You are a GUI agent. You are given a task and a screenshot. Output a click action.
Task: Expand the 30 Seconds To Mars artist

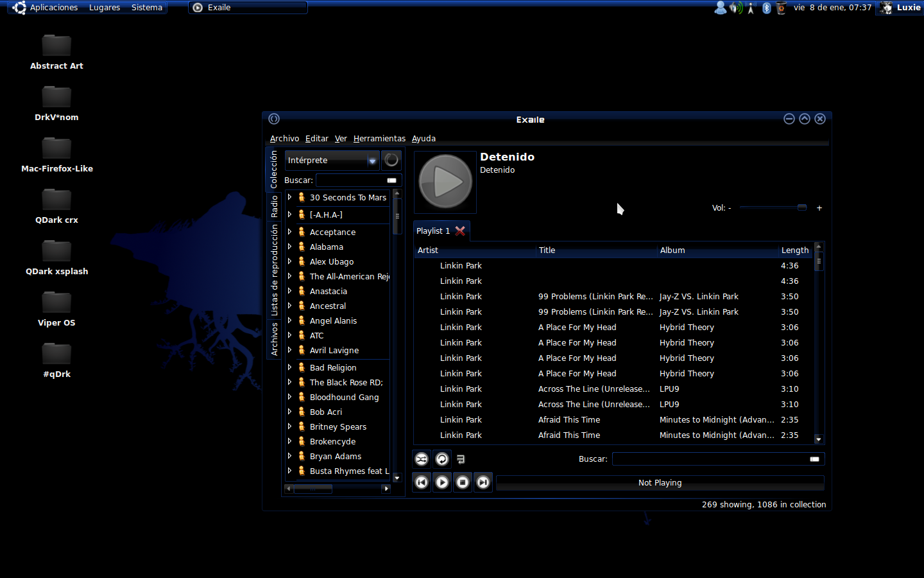click(x=289, y=197)
